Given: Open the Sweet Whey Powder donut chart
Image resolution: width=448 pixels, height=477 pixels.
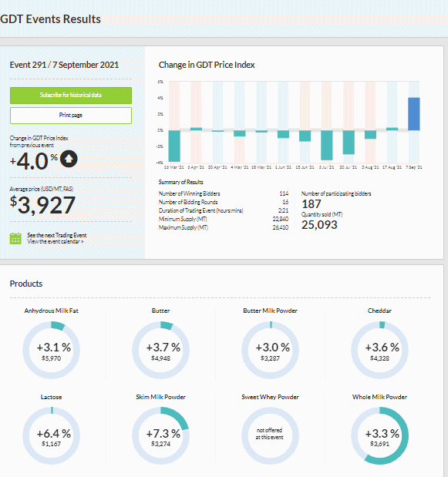Looking at the screenshot, I should pyautogui.click(x=270, y=436).
